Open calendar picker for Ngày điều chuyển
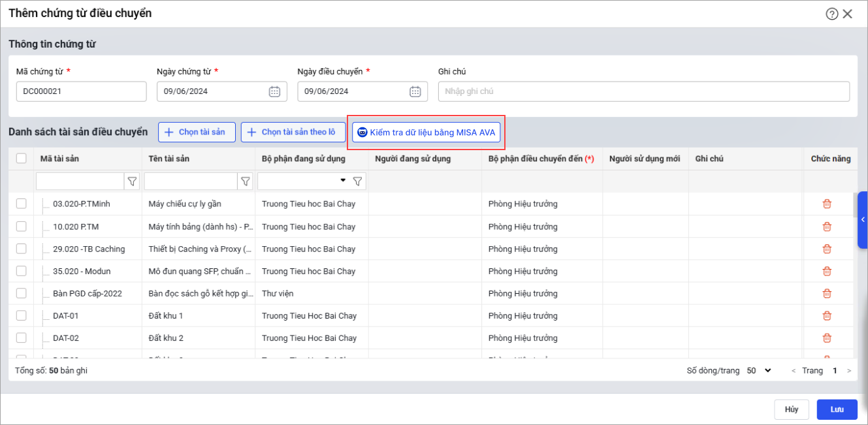 click(x=415, y=91)
